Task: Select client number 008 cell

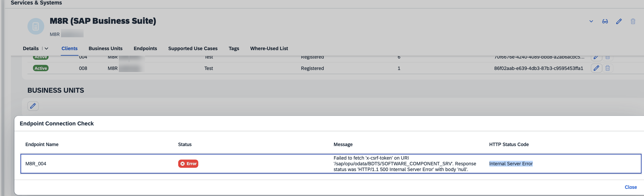Action: (x=83, y=68)
